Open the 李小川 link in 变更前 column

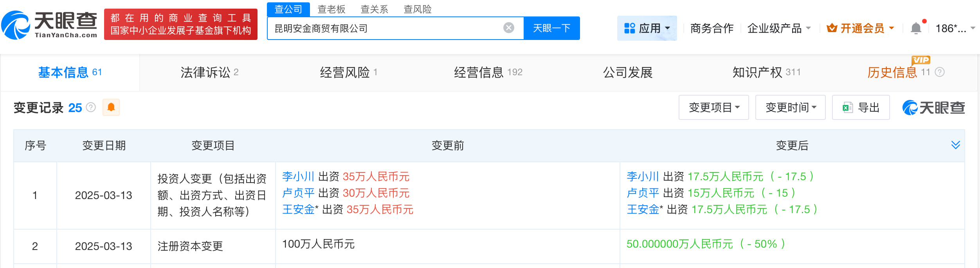298,177
